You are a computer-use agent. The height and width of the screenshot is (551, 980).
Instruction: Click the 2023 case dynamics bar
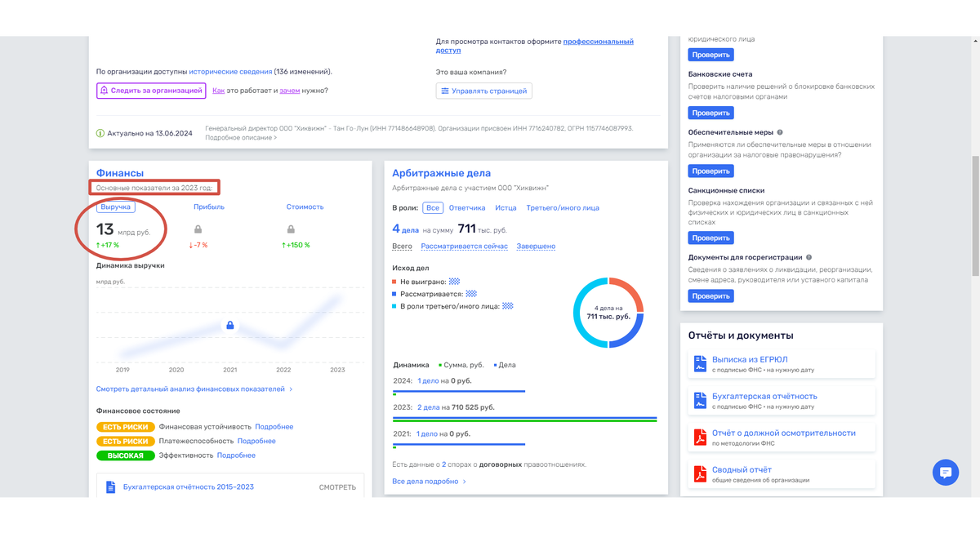[525, 419]
